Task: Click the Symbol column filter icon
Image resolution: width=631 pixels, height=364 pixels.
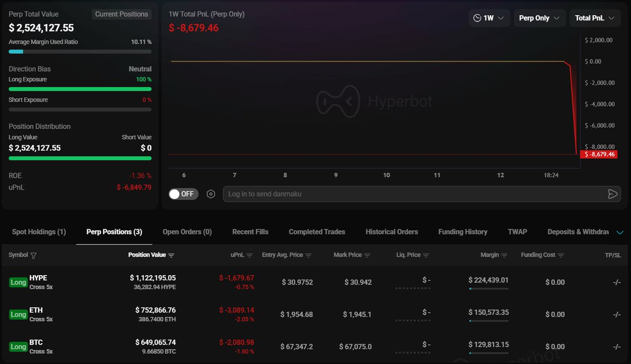Action: [x=34, y=256]
